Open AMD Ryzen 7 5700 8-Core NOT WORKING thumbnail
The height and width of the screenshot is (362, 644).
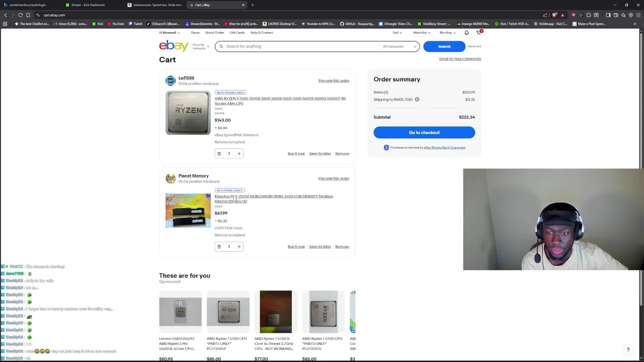(x=275, y=312)
